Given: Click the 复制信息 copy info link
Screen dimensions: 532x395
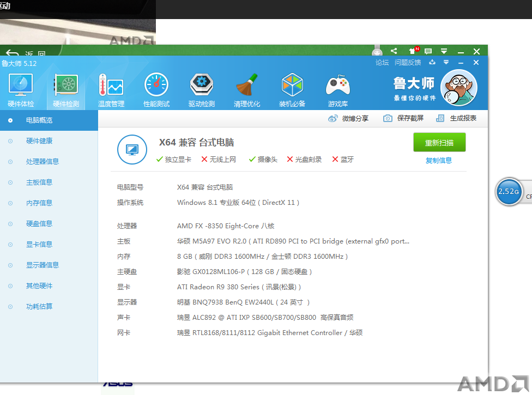Looking at the screenshot, I should [439, 160].
